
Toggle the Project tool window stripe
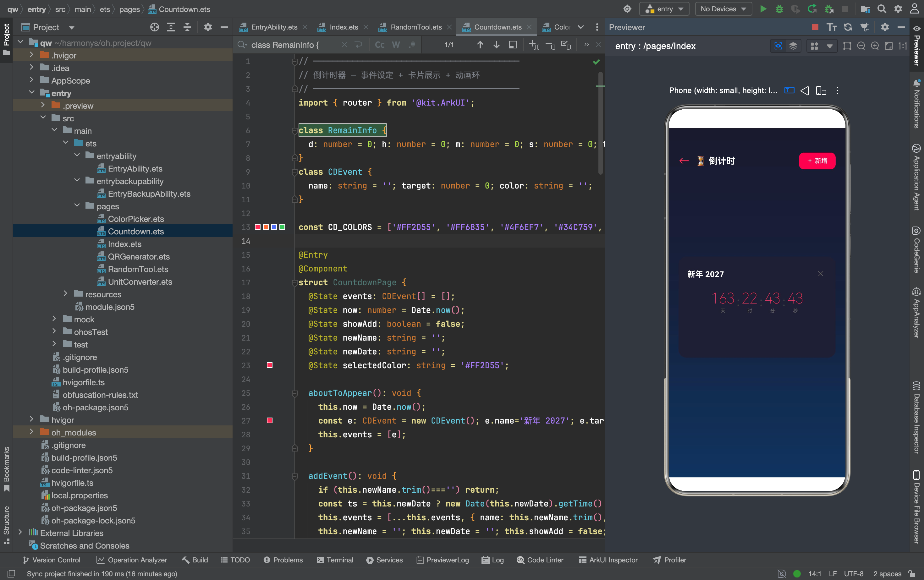click(7, 39)
